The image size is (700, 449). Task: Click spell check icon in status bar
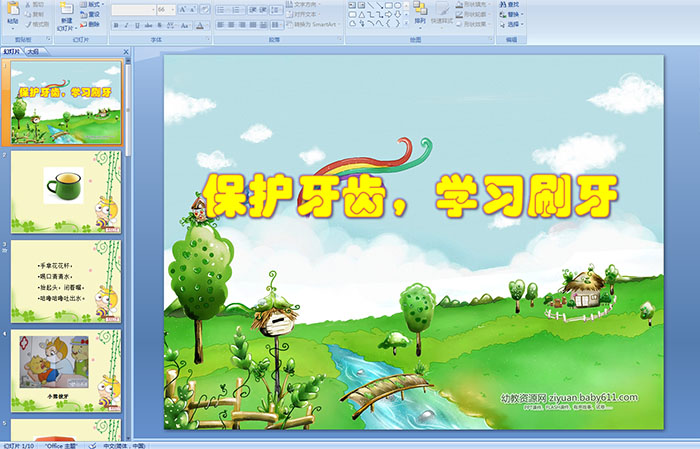[92, 445]
